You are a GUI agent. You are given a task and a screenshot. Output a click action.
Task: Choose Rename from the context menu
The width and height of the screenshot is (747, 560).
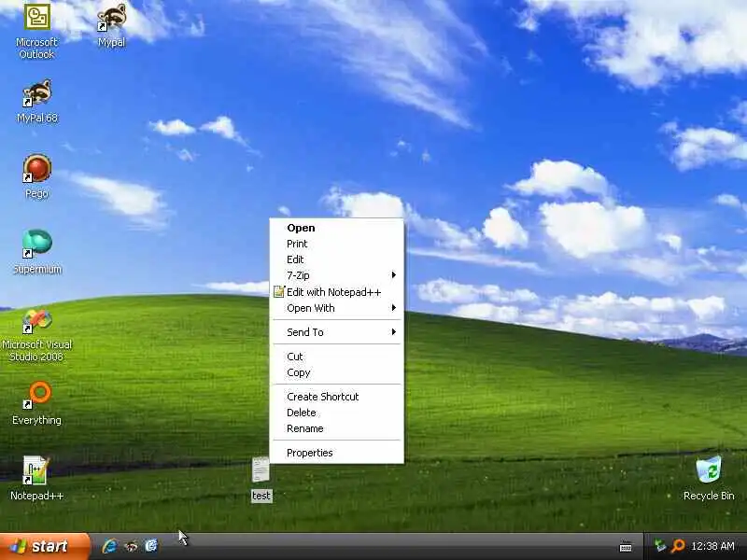tap(336, 428)
